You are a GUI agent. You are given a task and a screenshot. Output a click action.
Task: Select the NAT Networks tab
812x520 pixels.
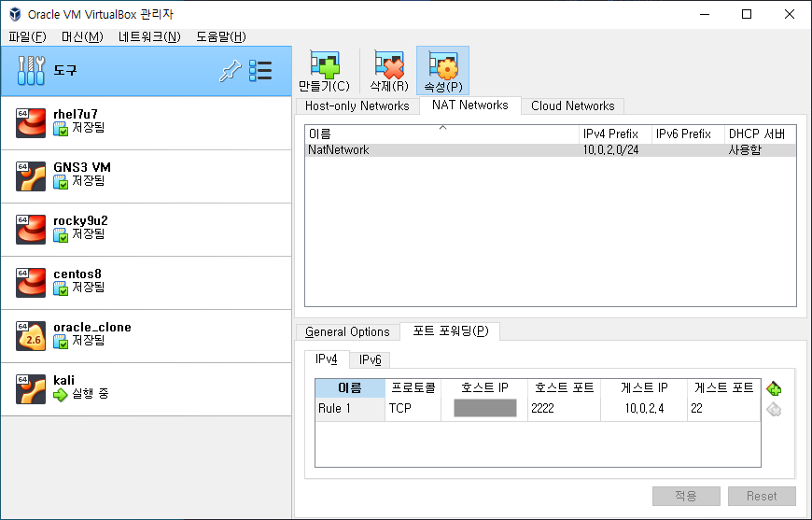click(470, 105)
